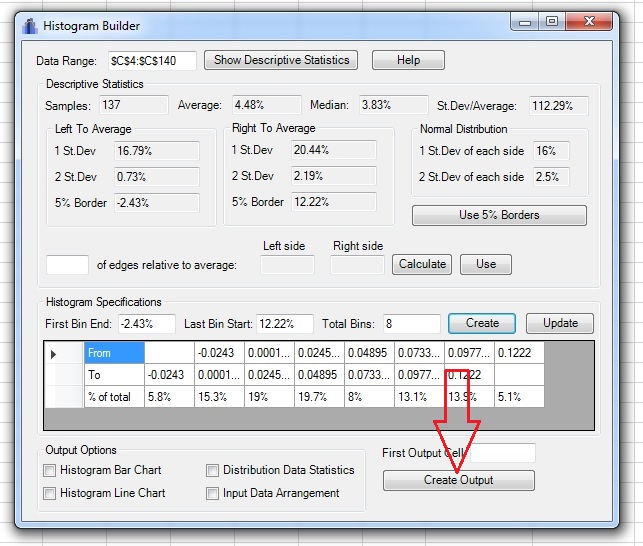Click Normal Distribution 1 St.Dev value 16%

551,151
